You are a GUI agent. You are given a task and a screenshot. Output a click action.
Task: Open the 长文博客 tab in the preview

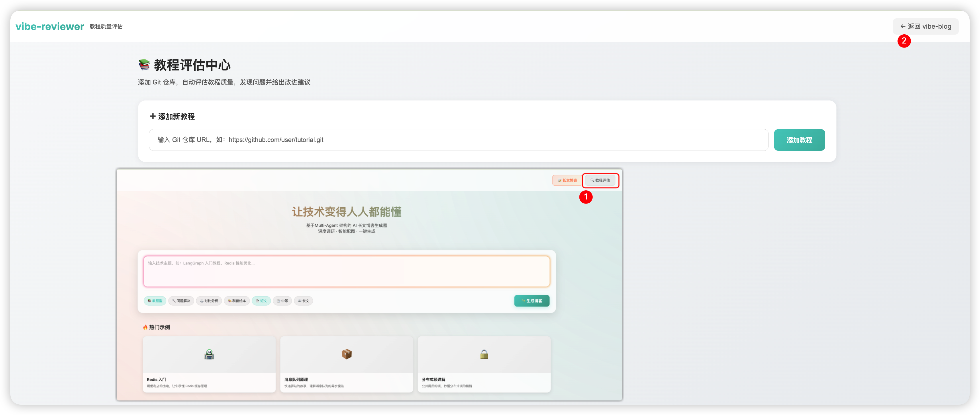(567, 180)
